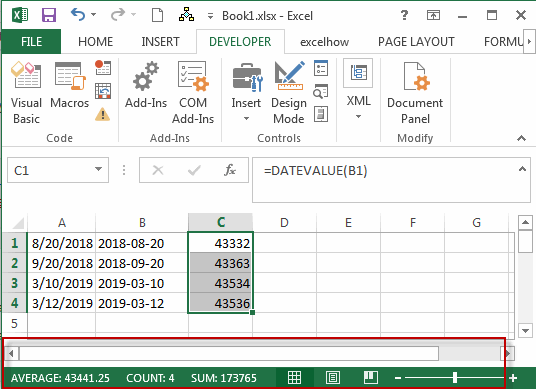Select cell C3 with 43534
The width and height of the screenshot is (536, 389).
tap(220, 283)
